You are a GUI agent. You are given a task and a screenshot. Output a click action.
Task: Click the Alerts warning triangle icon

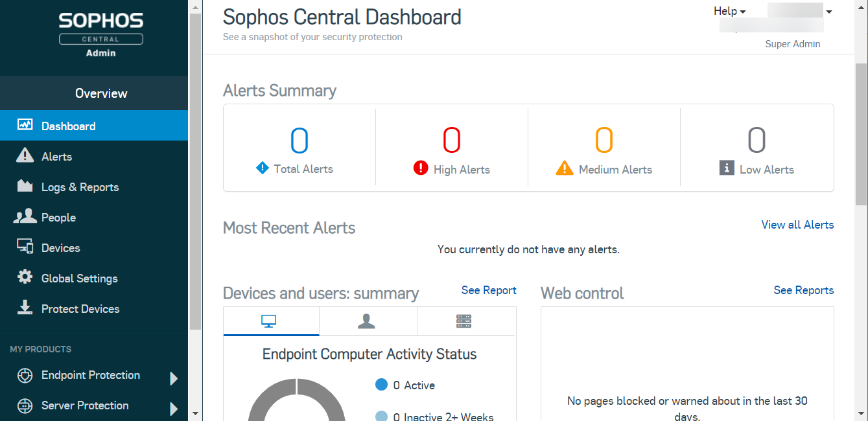25,155
